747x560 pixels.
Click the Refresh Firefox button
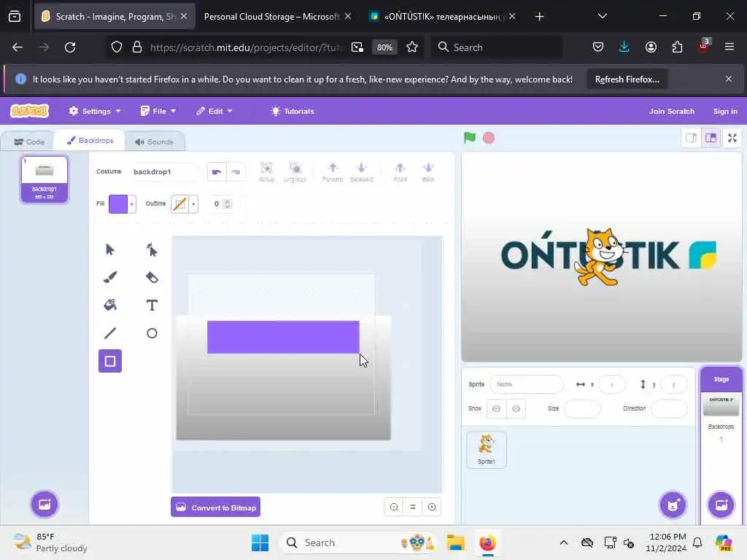[627, 79]
